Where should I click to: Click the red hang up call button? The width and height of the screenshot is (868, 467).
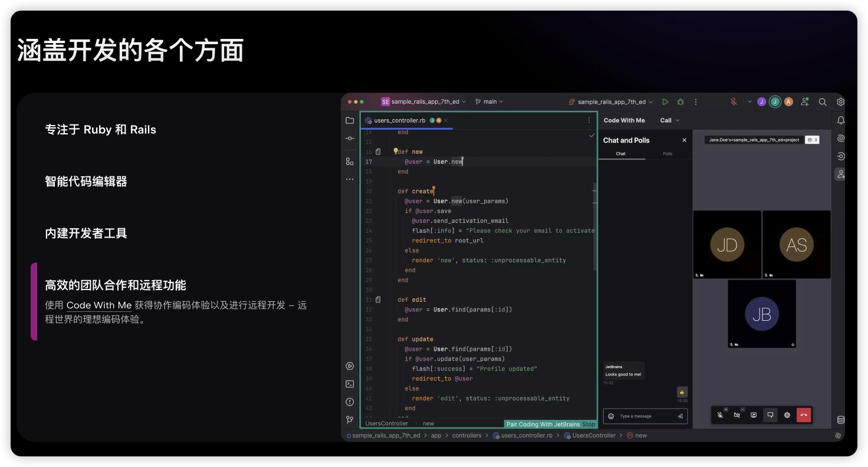coord(804,415)
